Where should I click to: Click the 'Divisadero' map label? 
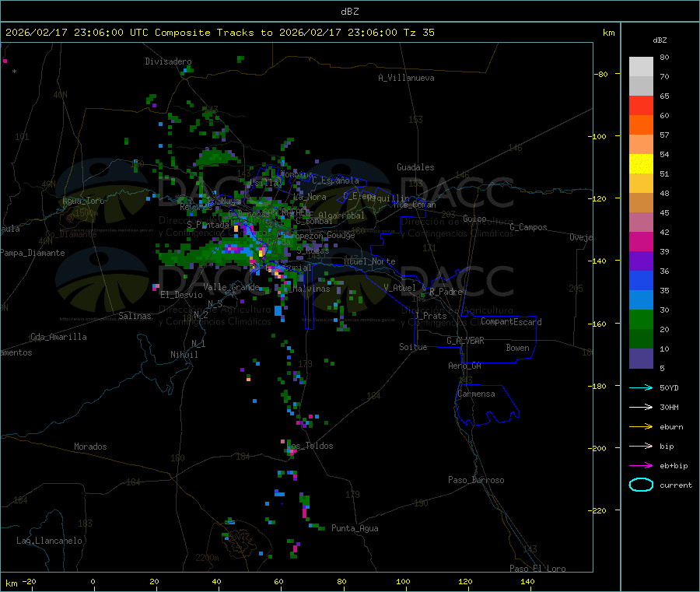pos(168,61)
